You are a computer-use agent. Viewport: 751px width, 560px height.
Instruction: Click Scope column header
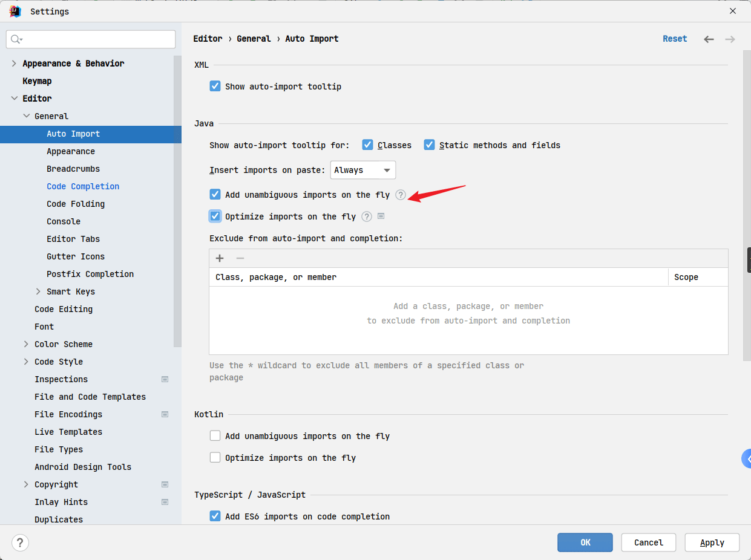pyautogui.click(x=698, y=277)
